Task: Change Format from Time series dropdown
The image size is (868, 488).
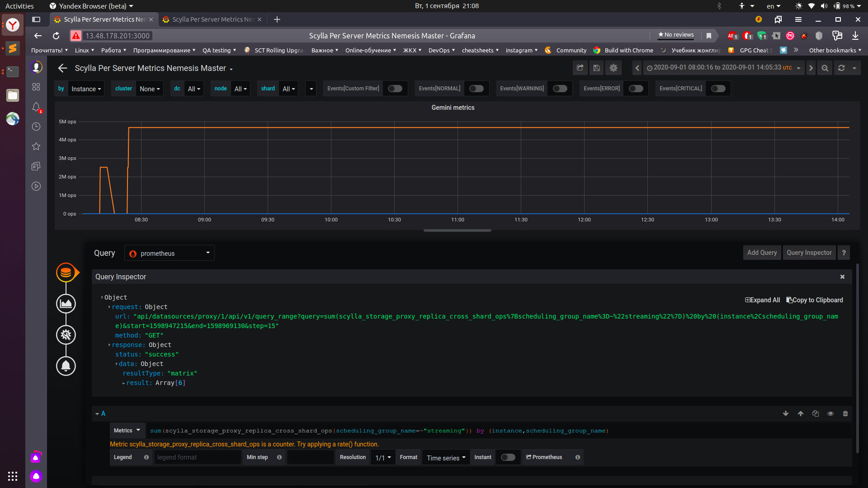Action: (445, 457)
